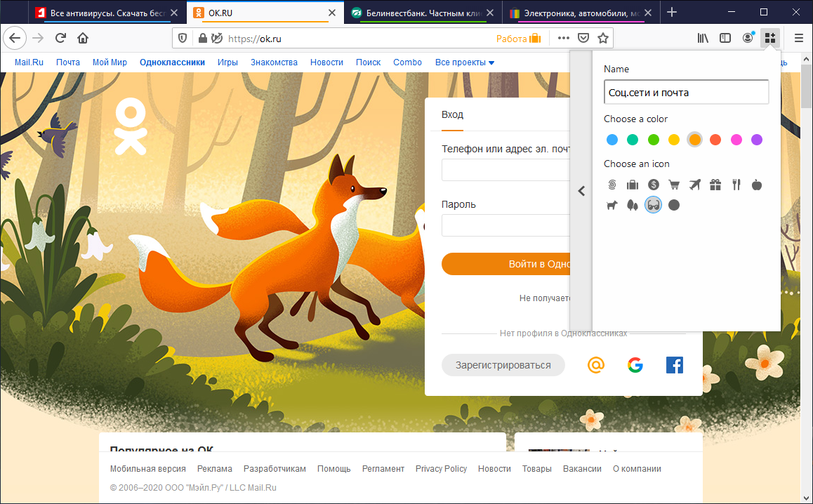View site security via the padlock icon
This screenshot has height=504, width=813.
pyautogui.click(x=203, y=38)
